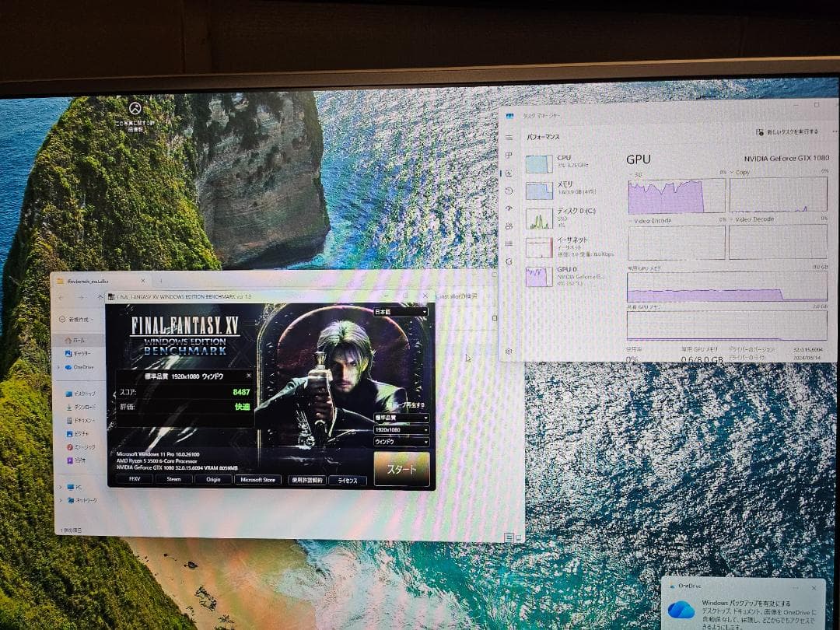Click benchmark score value 8487
840x630 pixels.
coord(241,392)
